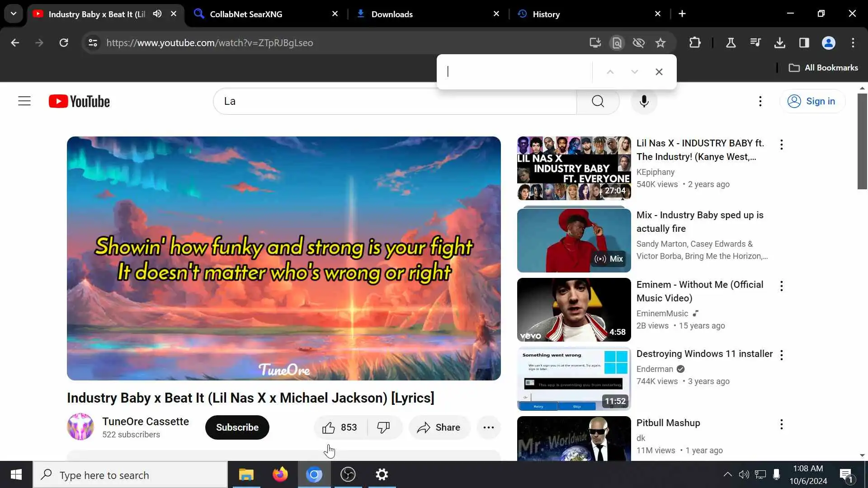868x488 pixels.
Task: Open the YouTube hamburger guide menu
Action: [24, 101]
